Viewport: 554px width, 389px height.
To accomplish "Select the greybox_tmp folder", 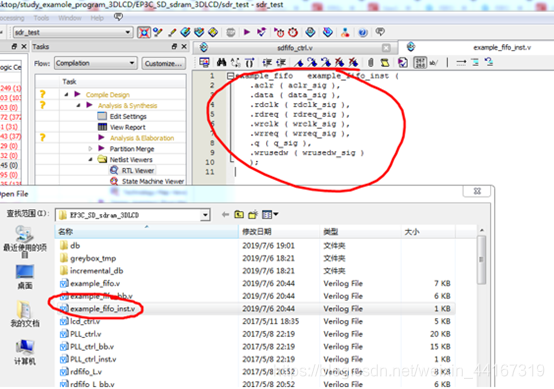I will point(93,258).
